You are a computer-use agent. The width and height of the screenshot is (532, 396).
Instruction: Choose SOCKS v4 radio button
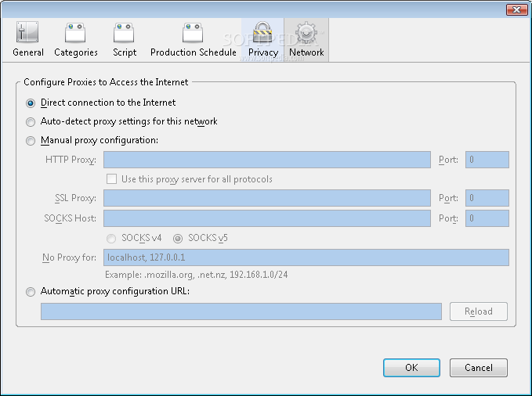[111, 239]
